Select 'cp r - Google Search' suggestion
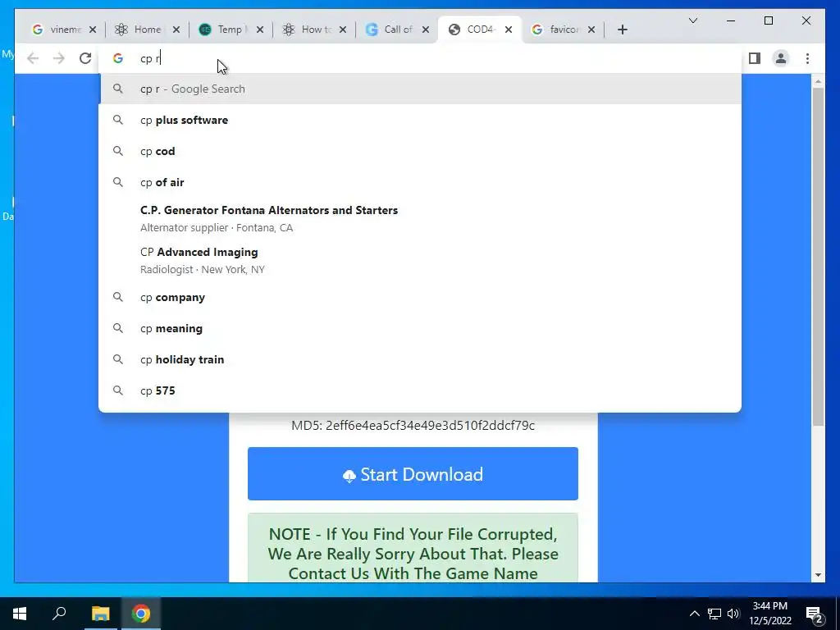840x630 pixels. coord(421,89)
